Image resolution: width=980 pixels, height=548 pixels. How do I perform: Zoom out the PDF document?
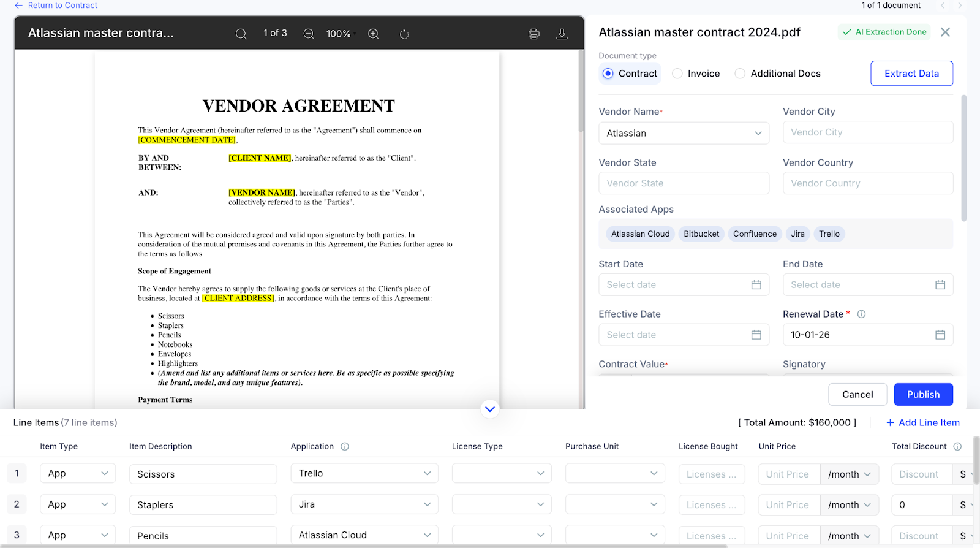(x=309, y=34)
